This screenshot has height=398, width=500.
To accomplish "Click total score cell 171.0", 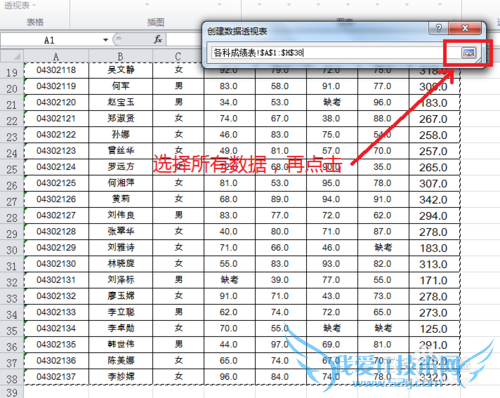I will [x=433, y=281].
